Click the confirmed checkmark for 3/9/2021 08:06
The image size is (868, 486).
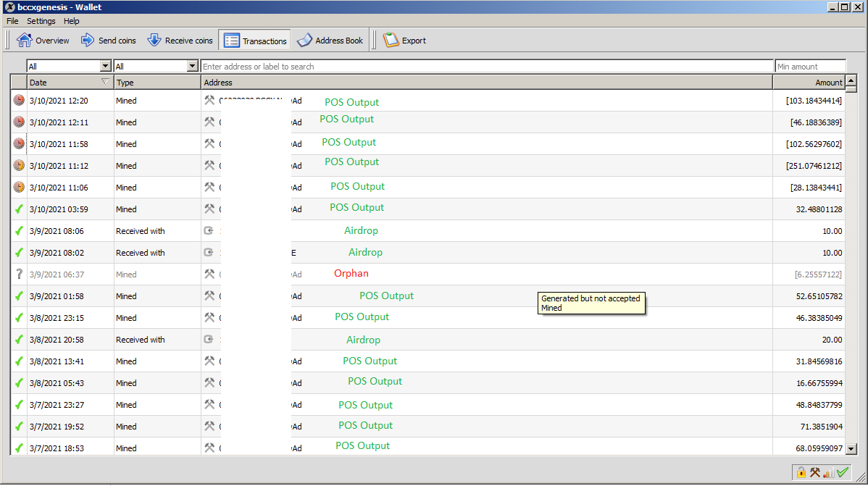[19, 230]
